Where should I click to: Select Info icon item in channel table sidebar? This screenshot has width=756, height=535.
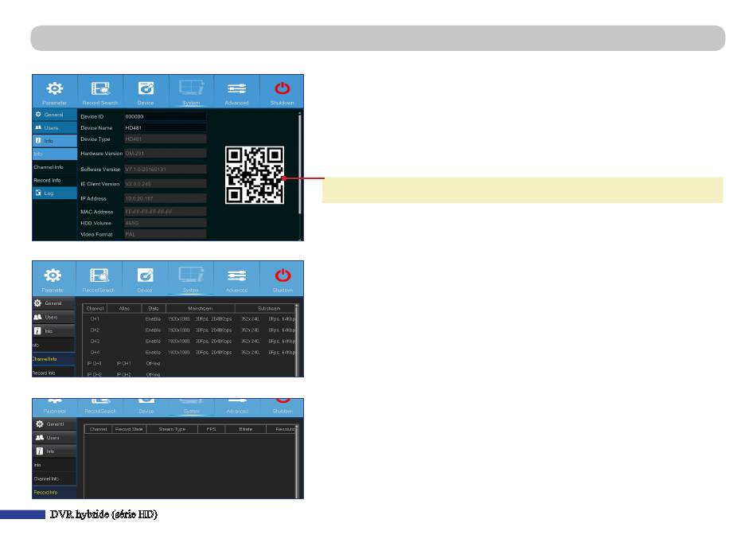point(53,331)
